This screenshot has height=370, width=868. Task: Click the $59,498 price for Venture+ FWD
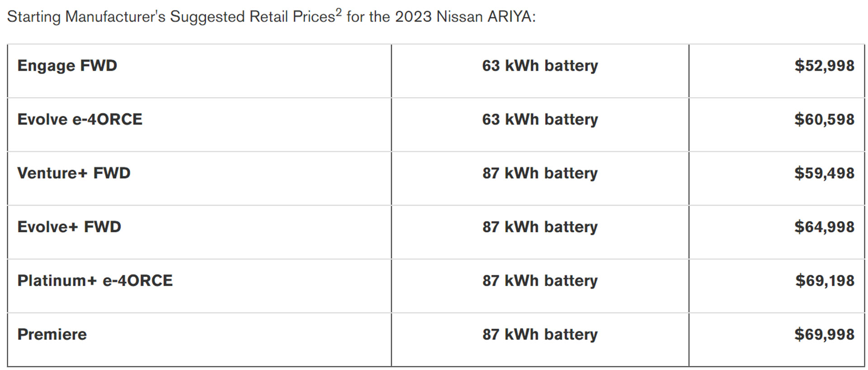point(824,173)
